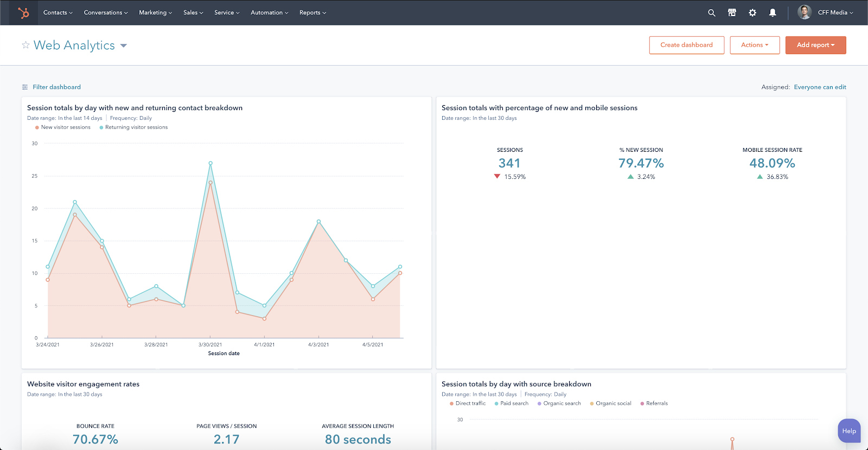
Task: Click the 3/24/2021 x-axis date label
Action: coord(48,345)
